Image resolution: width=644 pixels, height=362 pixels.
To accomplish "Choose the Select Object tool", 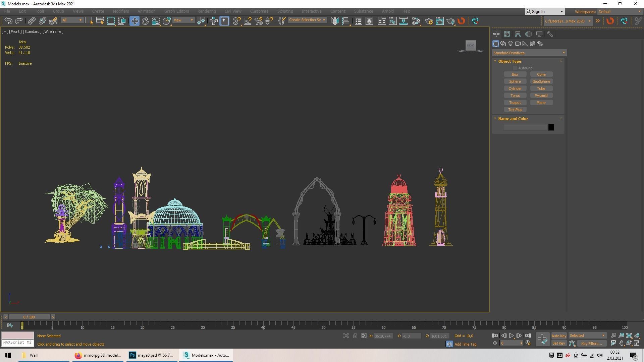I will coord(89,21).
